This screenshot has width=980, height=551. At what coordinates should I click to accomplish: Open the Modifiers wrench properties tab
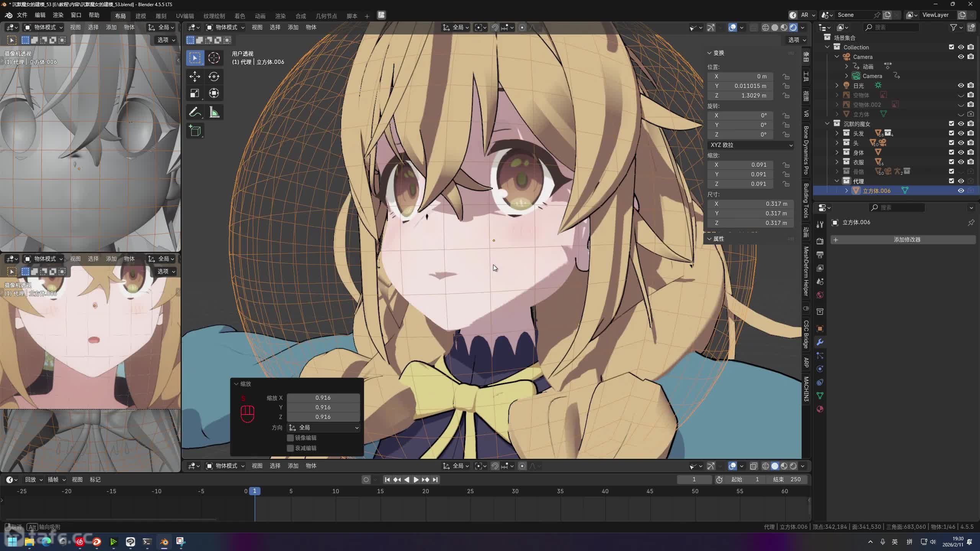point(820,342)
